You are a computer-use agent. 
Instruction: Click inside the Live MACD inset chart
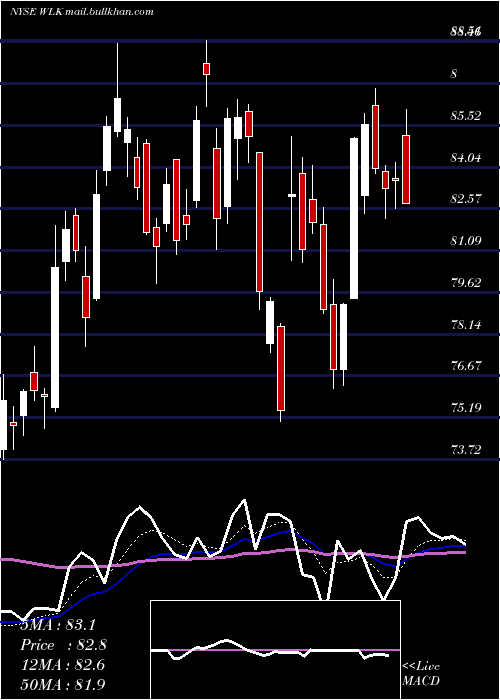point(275,650)
